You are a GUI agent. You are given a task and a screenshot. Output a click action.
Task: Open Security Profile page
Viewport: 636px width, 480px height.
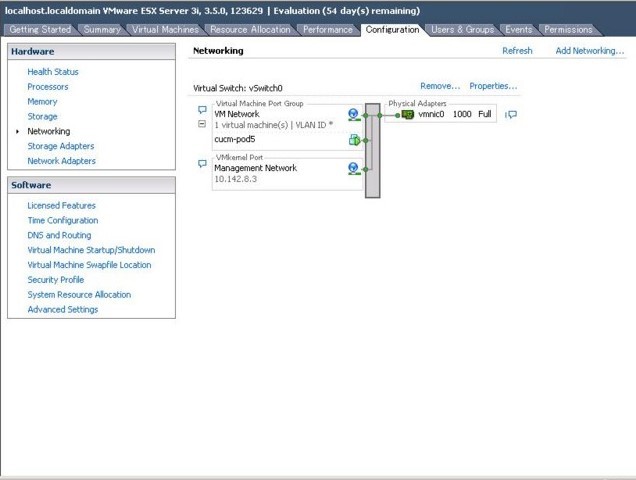[x=56, y=280]
